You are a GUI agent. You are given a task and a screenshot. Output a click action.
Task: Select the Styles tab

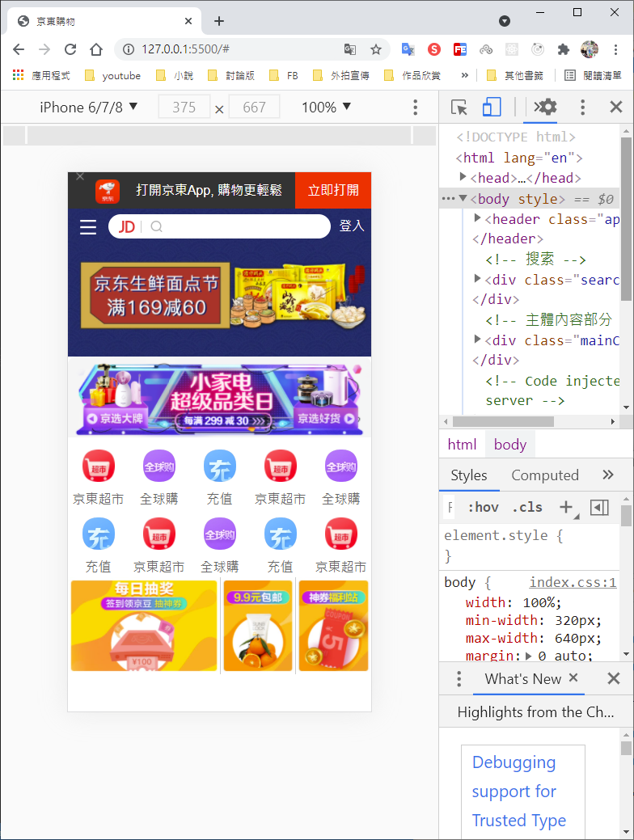[x=469, y=475]
